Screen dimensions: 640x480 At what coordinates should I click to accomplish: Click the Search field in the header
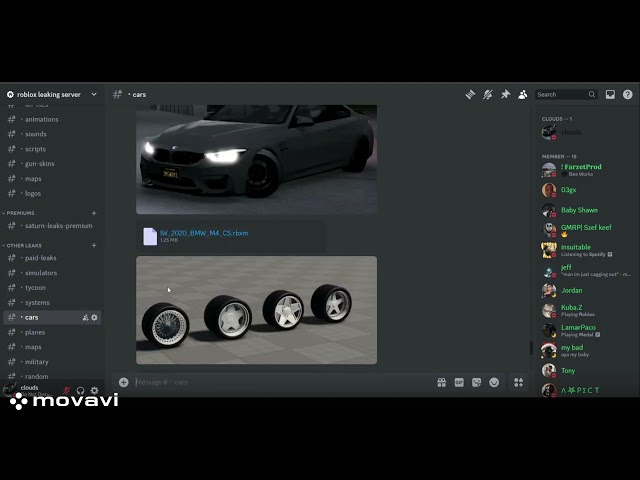click(566, 94)
